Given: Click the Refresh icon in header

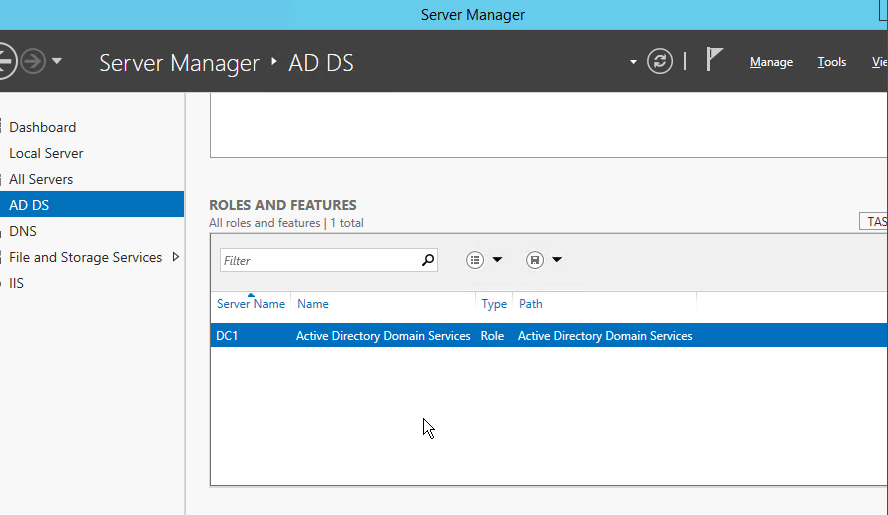Looking at the screenshot, I should click(660, 61).
